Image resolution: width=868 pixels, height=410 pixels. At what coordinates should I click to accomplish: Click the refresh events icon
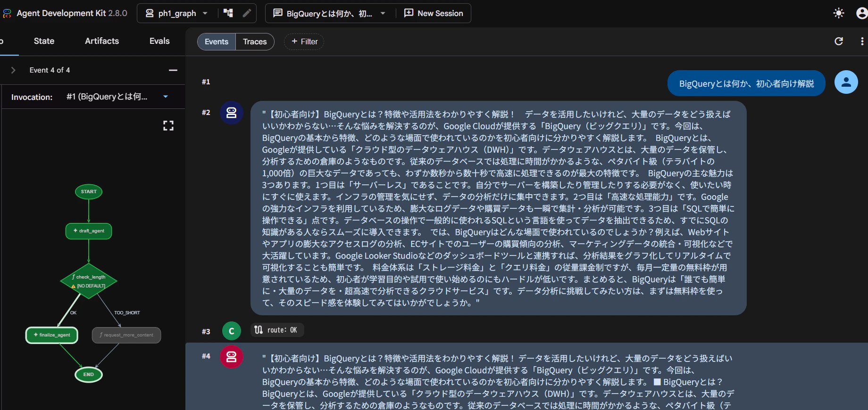(x=839, y=41)
